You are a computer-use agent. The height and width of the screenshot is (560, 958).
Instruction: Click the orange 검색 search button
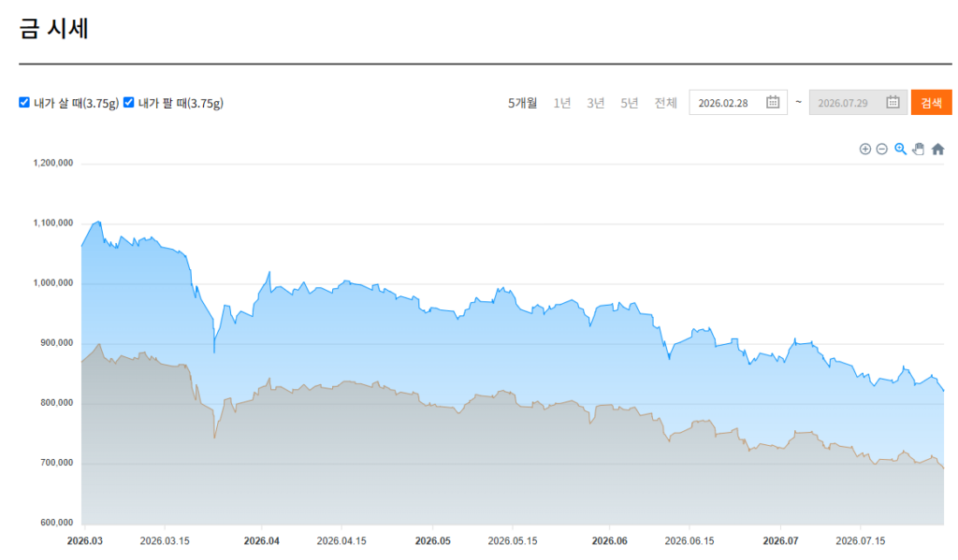pyautogui.click(x=931, y=103)
